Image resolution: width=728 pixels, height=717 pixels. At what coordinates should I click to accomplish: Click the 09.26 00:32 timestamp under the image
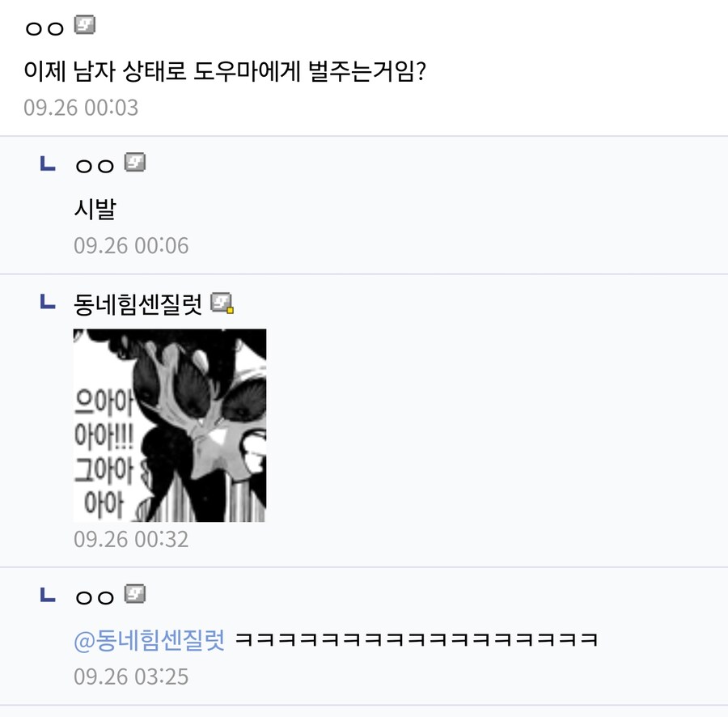pos(131,539)
